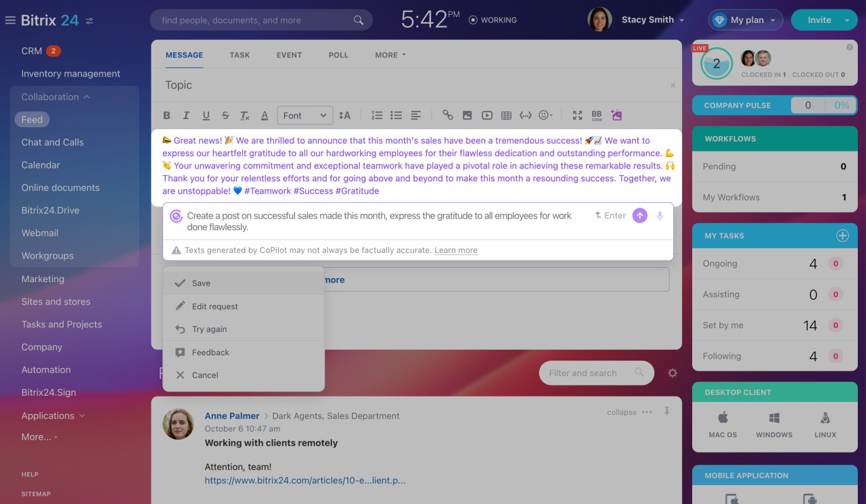
Task: Switch to the EVENT tab
Action: pyautogui.click(x=289, y=55)
